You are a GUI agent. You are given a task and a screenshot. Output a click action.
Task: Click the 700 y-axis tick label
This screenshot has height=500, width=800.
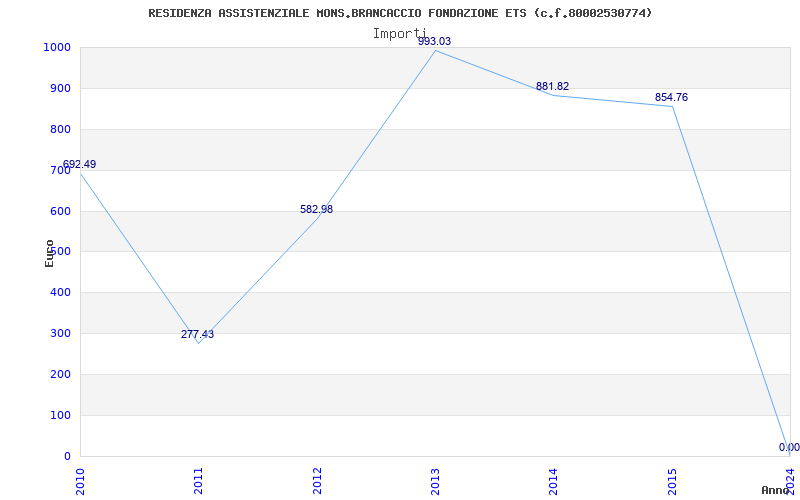click(60, 170)
